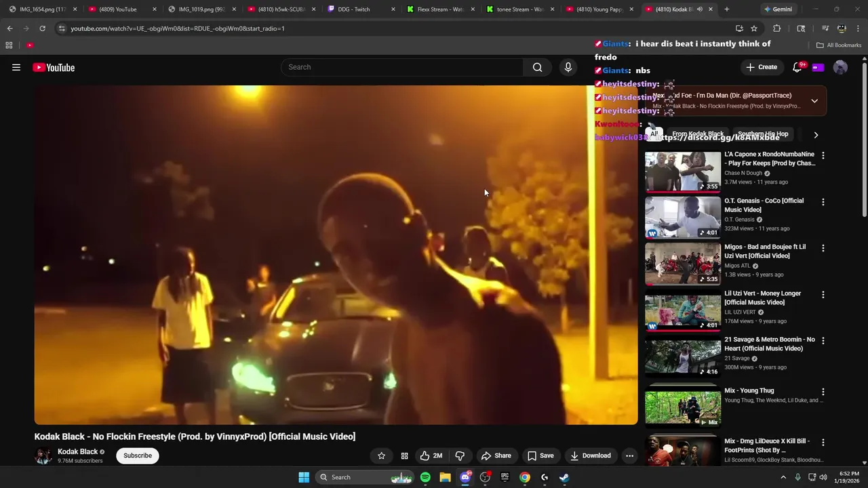This screenshot has width=868, height=488.
Task: Open File Explorer from the taskbar
Action: click(445, 477)
